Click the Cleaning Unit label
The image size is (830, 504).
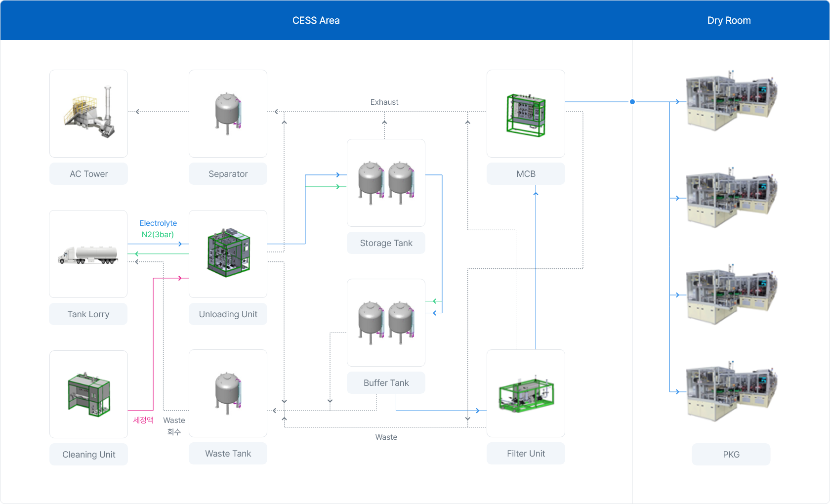(88, 455)
